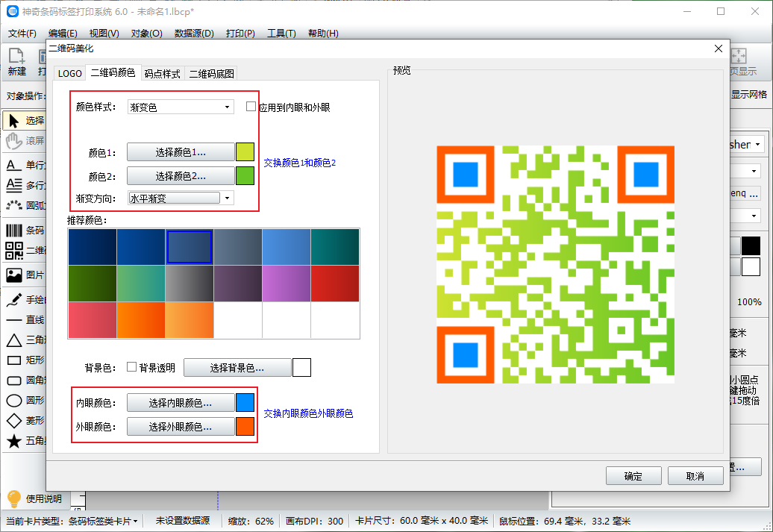
Task: Activate the 手绘 freehand drawing tool
Action: 25,299
